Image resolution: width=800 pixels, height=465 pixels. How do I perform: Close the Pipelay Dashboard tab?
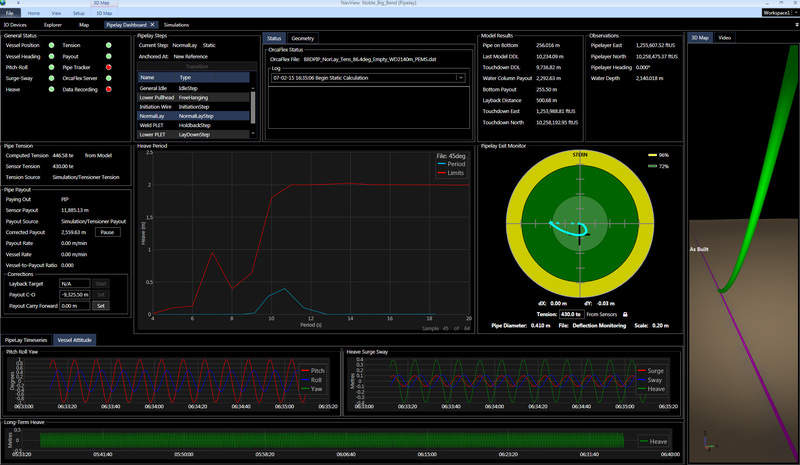point(153,23)
